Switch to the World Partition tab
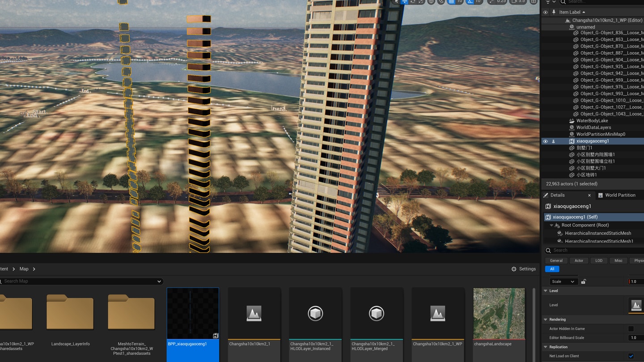The height and width of the screenshot is (362, 644). pos(620,195)
